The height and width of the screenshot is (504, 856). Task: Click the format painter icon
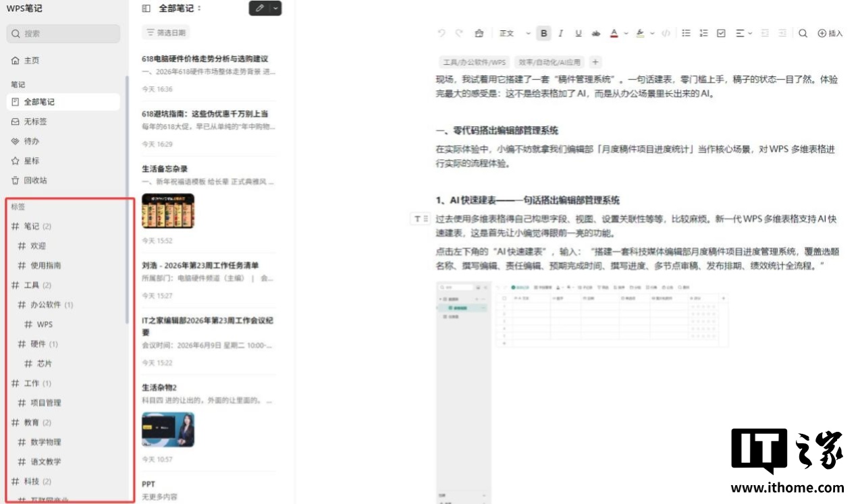[x=479, y=33]
